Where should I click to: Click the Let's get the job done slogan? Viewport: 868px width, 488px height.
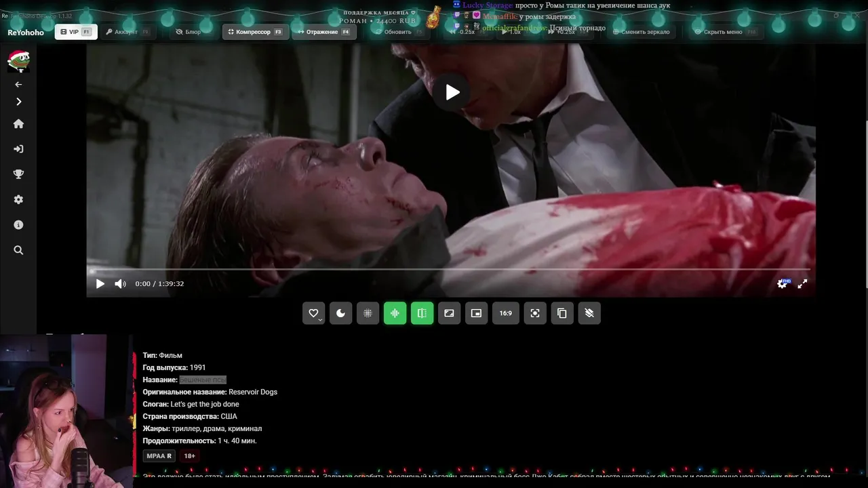coord(205,404)
